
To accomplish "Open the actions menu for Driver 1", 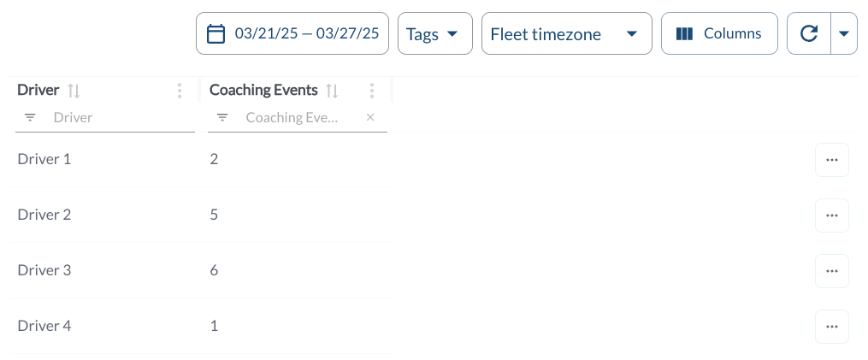I will click(x=831, y=160).
